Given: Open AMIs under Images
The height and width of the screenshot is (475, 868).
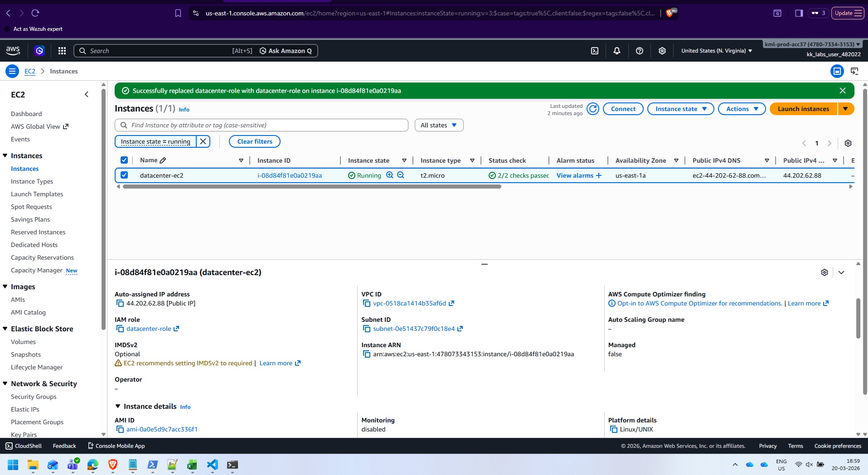Looking at the screenshot, I should click(x=18, y=300).
